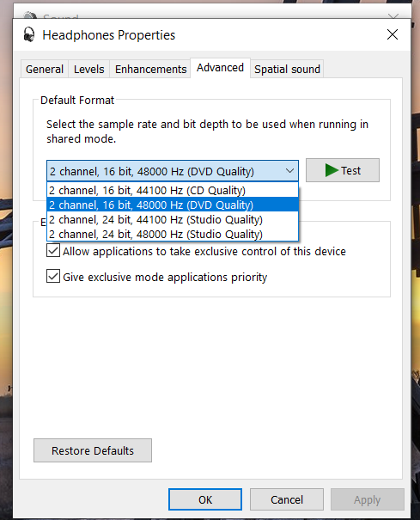Click the headphones icon in the title bar

[29, 34]
